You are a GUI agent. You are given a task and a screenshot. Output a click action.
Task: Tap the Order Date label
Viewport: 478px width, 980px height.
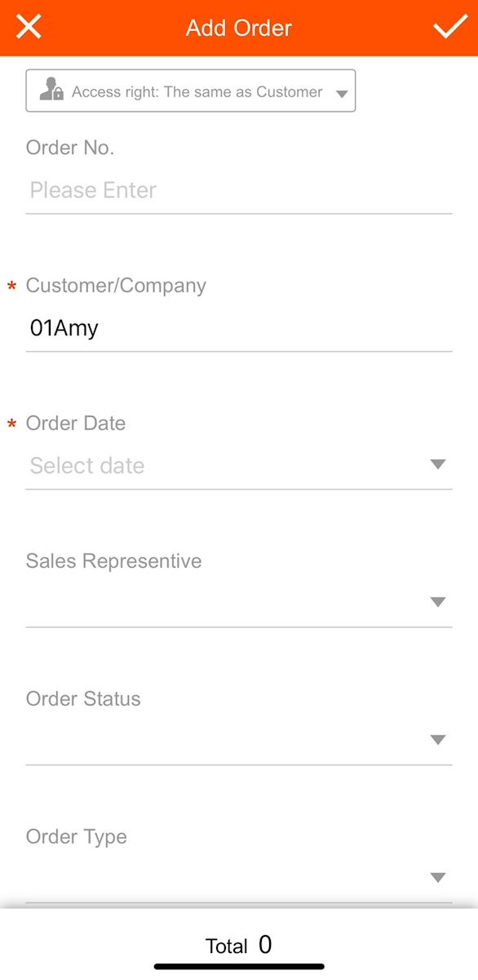click(76, 423)
